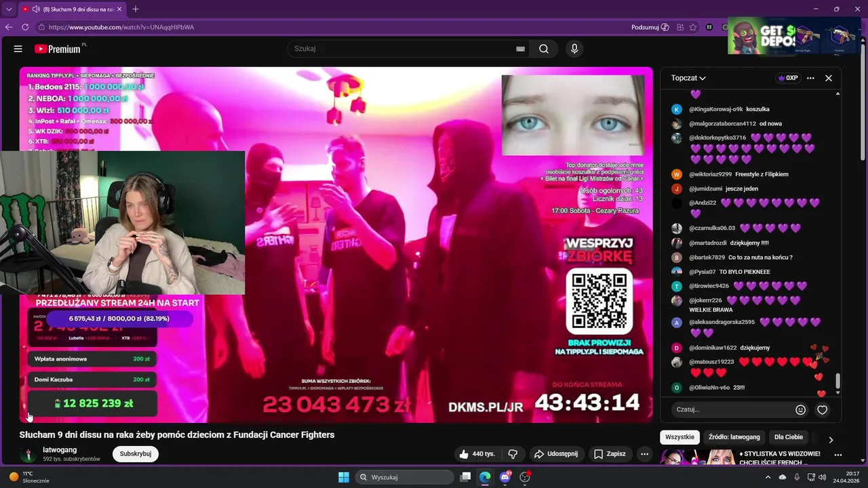
Task: Open Microsoft Edge from the taskbar
Action: pos(485,477)
